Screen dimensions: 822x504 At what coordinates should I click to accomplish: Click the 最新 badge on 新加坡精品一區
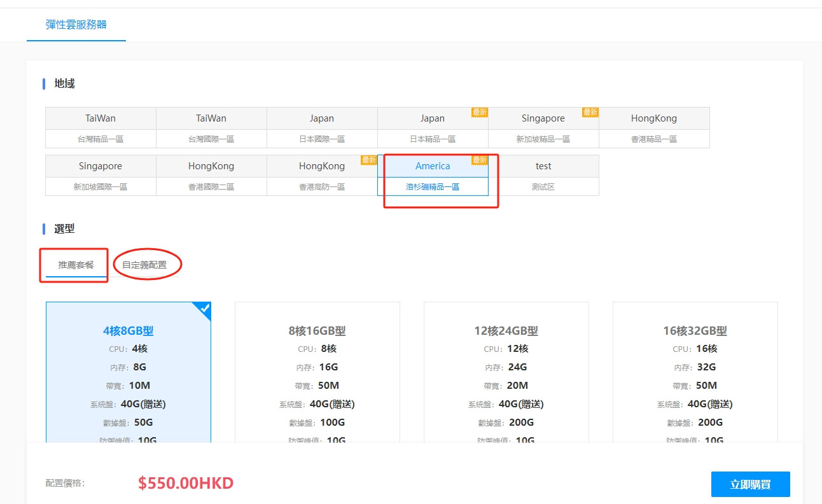coord(590,112)
